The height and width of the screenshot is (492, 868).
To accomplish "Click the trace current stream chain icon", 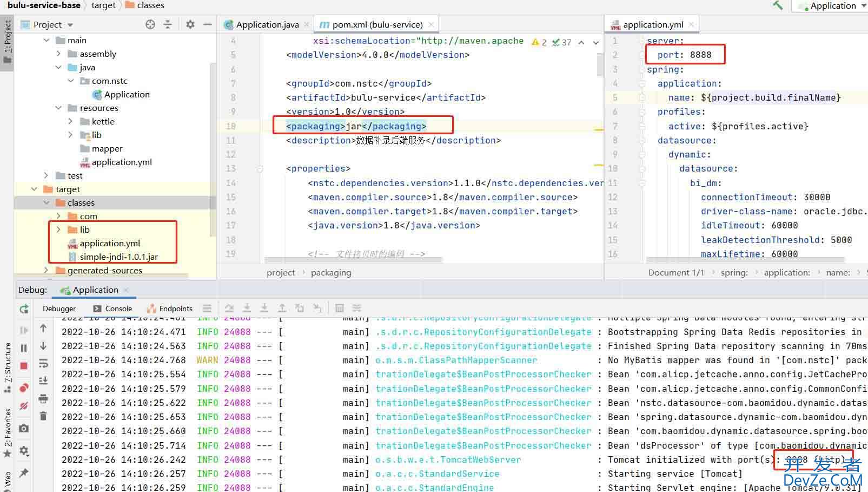I will pos(357,308).
